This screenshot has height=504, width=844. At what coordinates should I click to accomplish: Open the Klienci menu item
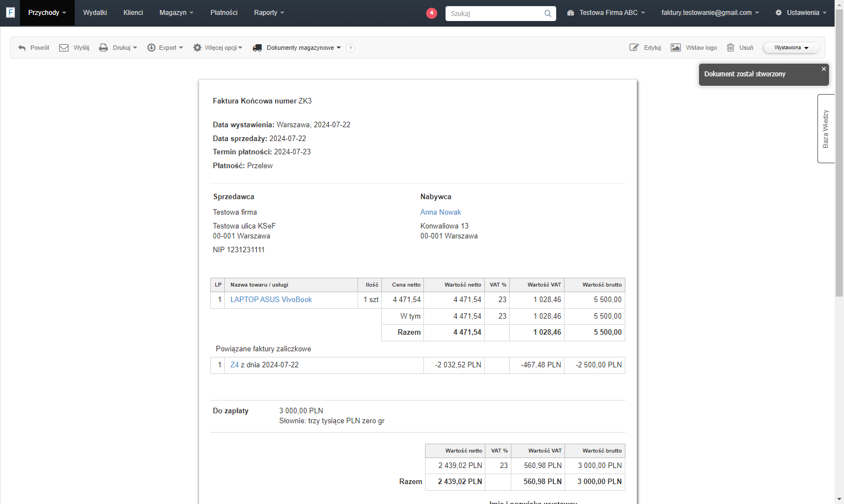click(133, 13)
